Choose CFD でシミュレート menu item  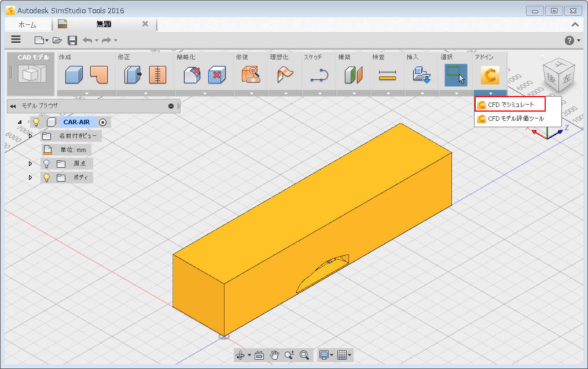[x=510, y=105]
